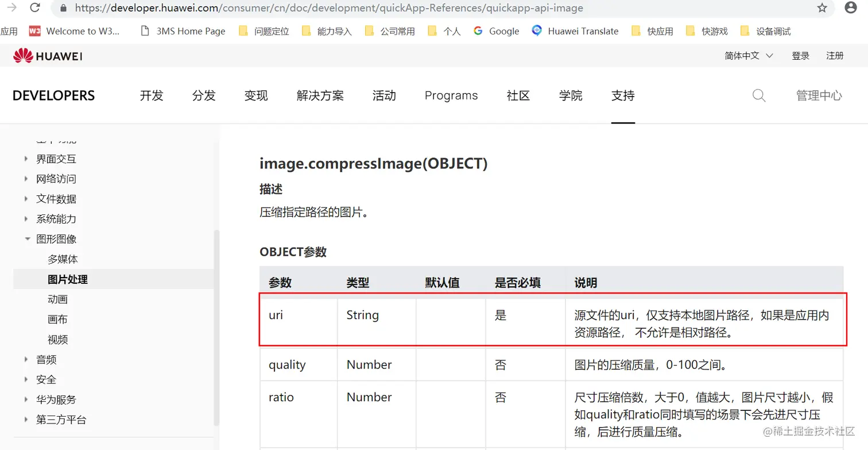Expand the 安全 tree node
The image size is (868, 450).
tap(26, 379)
